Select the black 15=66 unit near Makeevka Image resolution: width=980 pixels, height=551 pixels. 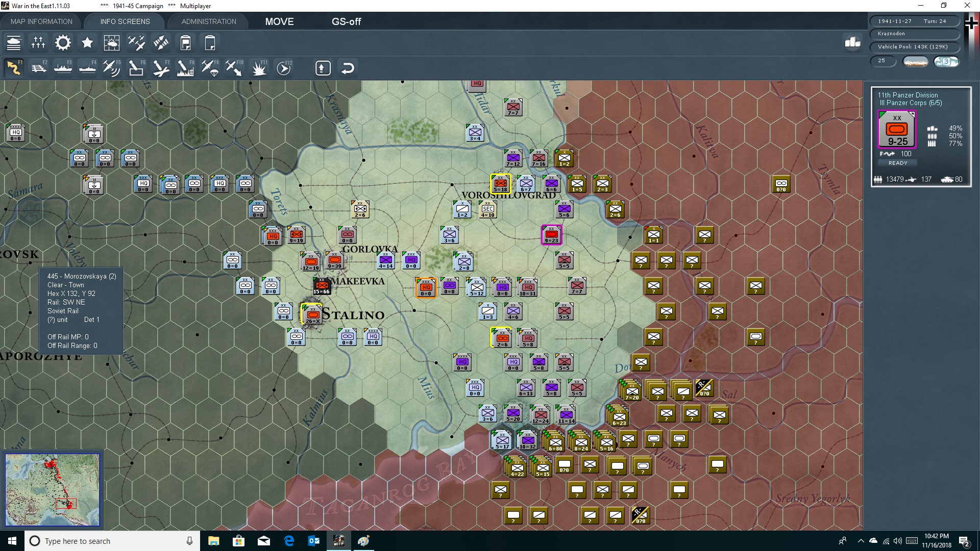tap(322, 286)
